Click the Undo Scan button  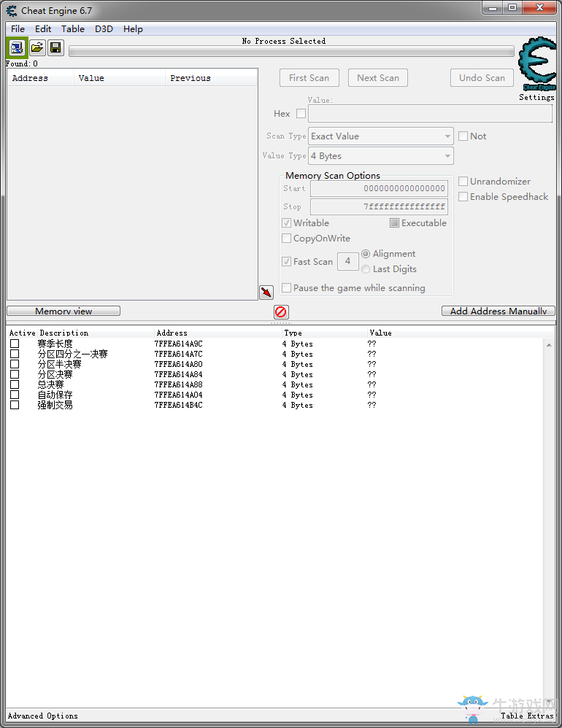[482, 78]
